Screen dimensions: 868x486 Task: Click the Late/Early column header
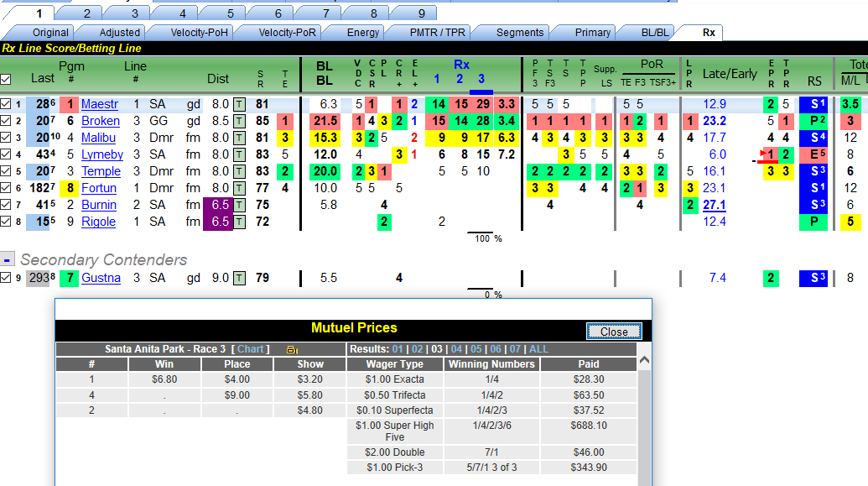click(x=729, y=74)
